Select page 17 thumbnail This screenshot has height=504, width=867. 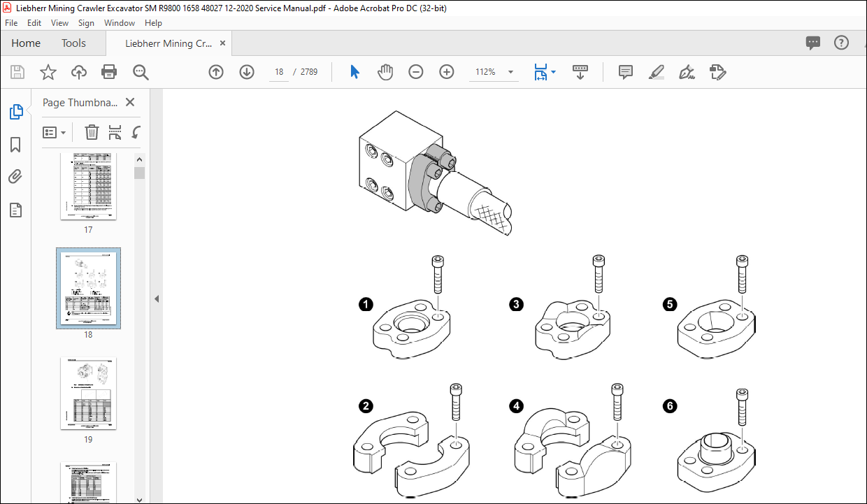[88, 186]
